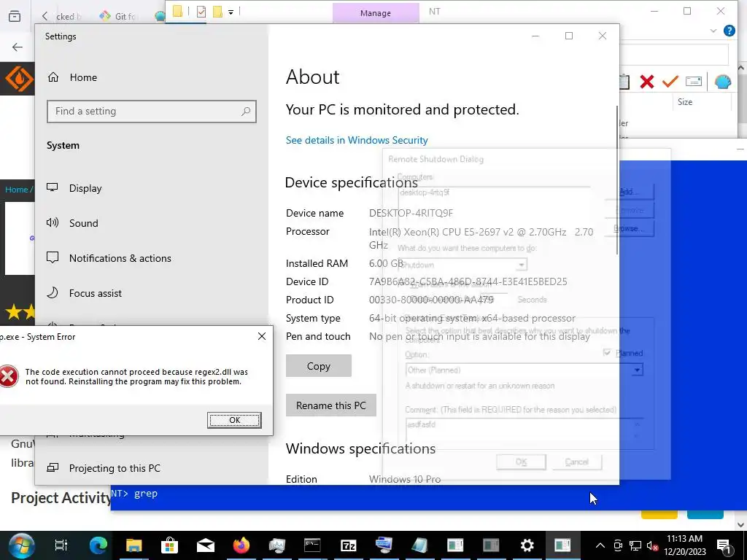
Task: Expand Explorer ribbon chevron
Action: [x=713, y=31]
